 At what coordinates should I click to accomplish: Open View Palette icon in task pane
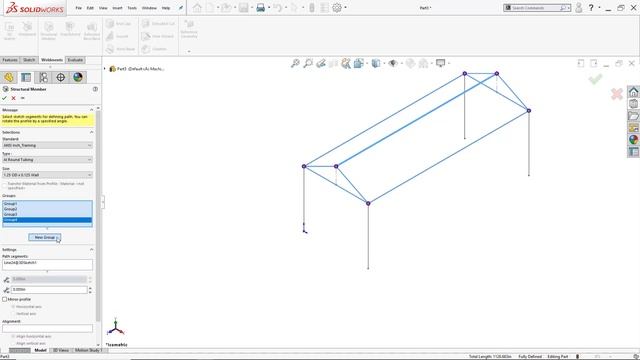633,128
